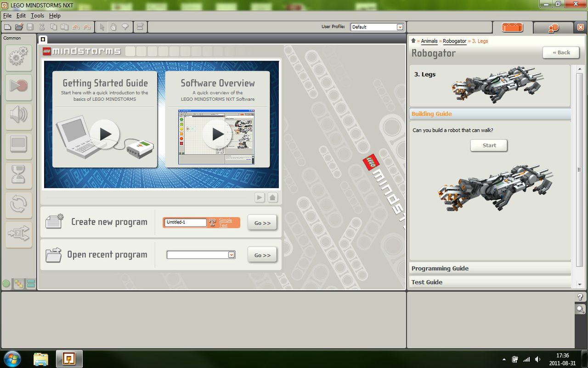Follow the Animals breadcrumb link
Screen dimensions: 588x368
coord(430,41)
